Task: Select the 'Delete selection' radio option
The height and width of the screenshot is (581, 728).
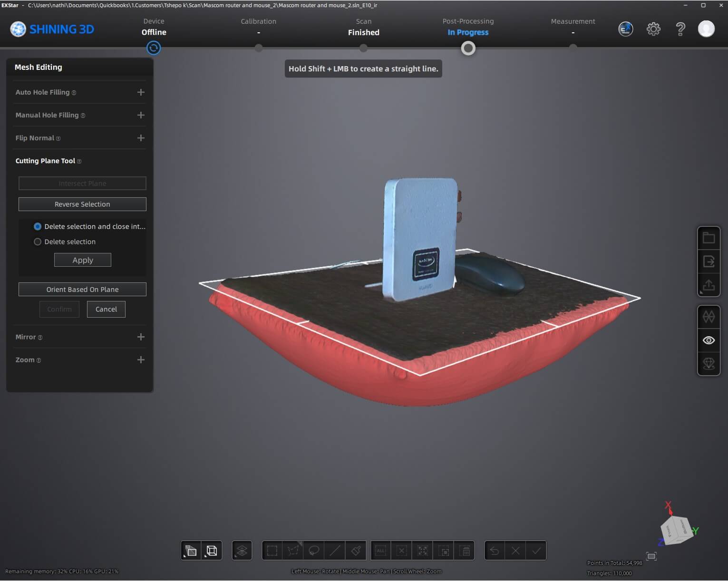Action: click(38, 242)
